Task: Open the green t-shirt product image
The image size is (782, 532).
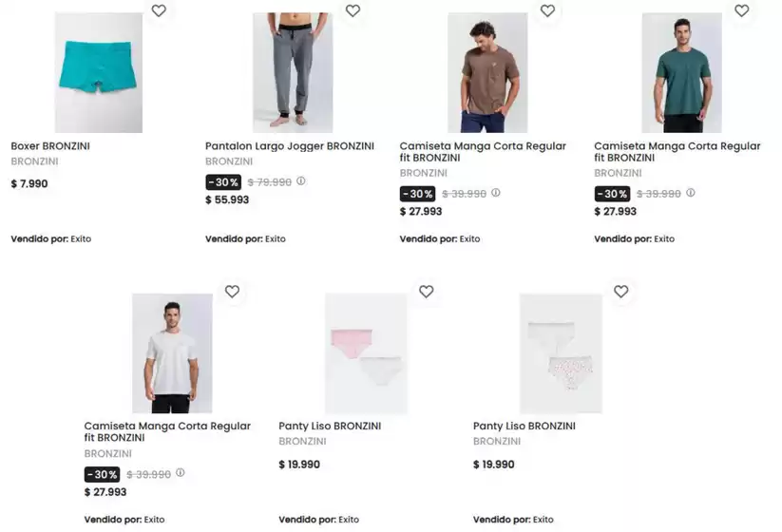Action: click(x=681, y=73)
